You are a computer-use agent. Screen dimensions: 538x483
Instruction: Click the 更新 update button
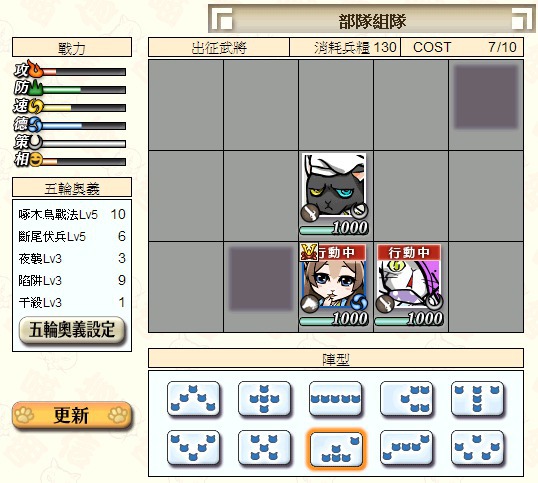[x=72, y=415]
